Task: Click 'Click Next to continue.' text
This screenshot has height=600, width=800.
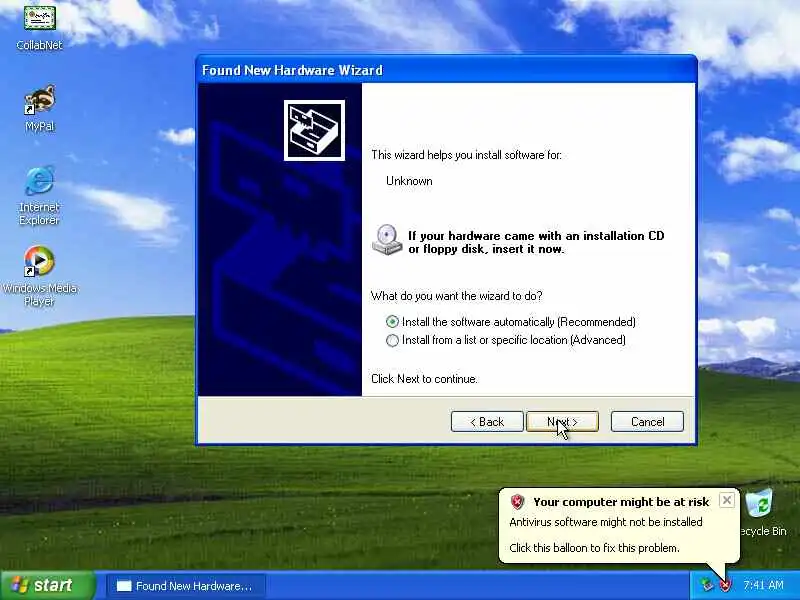Action: (x=424, y=379)
